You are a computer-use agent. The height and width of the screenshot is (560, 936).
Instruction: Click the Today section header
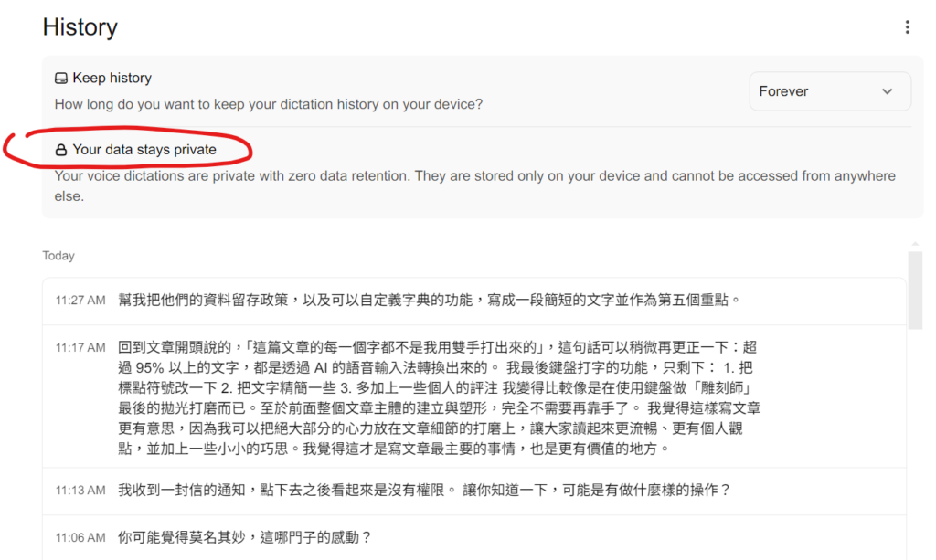tap(58, 256)
